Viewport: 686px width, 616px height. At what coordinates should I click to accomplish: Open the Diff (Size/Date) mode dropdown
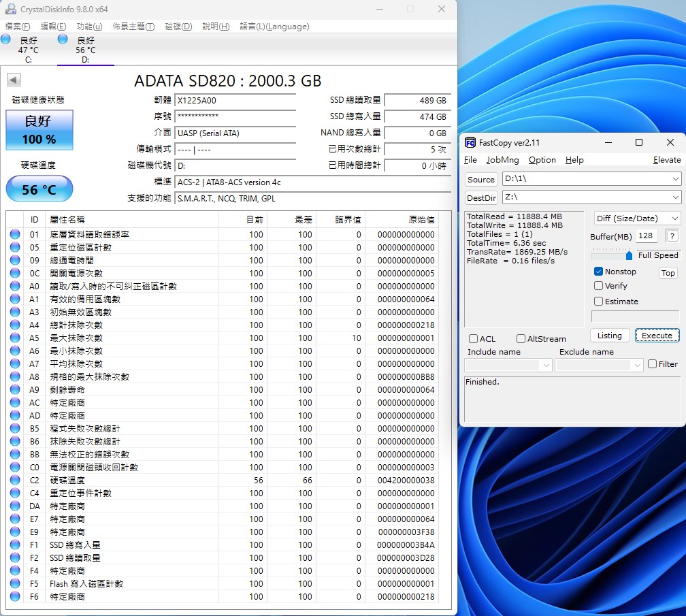point(636,218)
